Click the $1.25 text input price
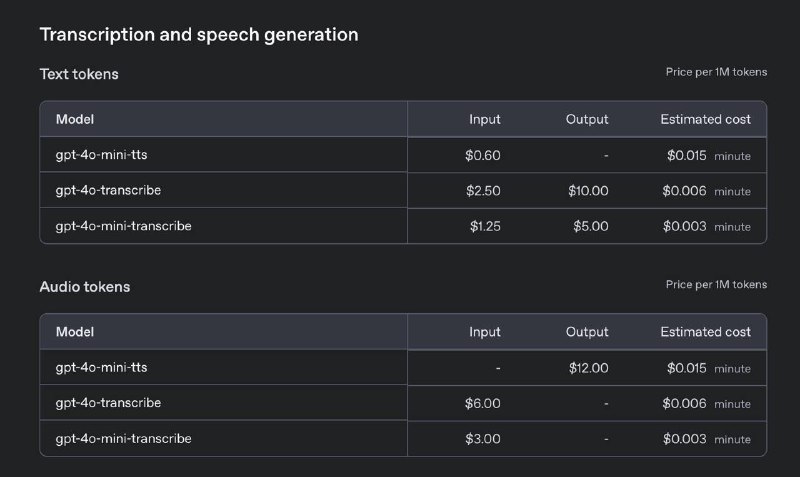This screenshot has width=800, height=477. tap(485, 227)
